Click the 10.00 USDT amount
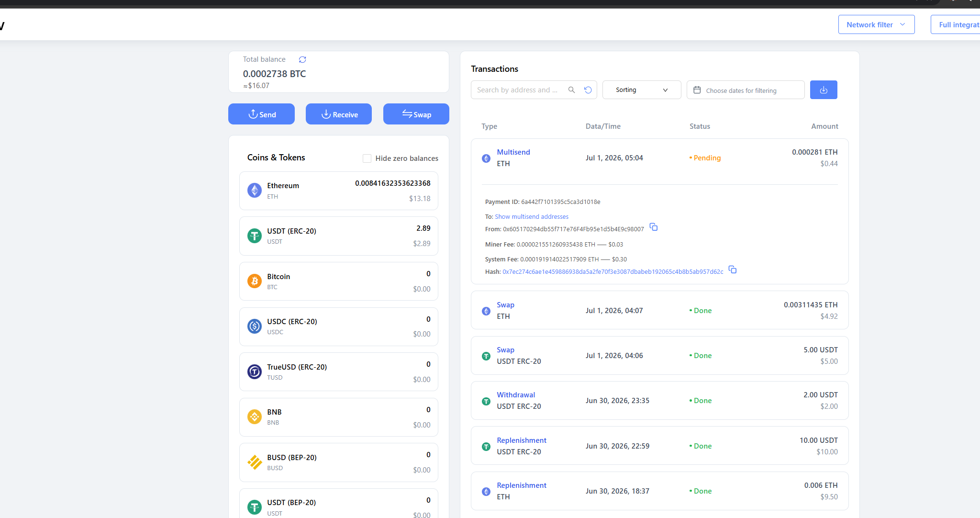 coord(819,440)
